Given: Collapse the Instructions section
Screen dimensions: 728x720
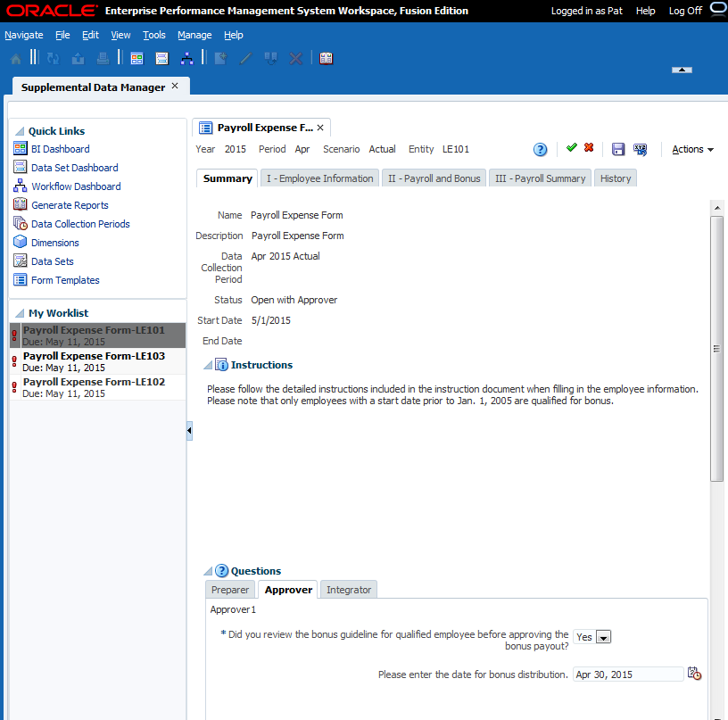Looking at the screenshot, I should (x=208, y=365).
